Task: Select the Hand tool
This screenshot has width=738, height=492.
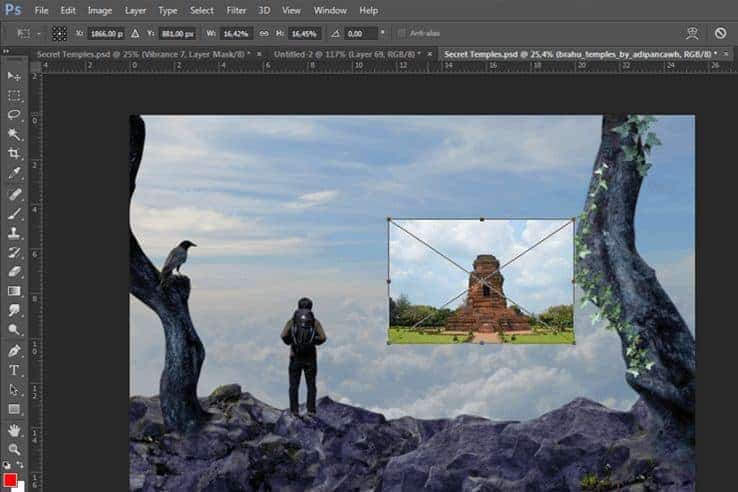Action: pyautogui.click(x=14, y=430)
